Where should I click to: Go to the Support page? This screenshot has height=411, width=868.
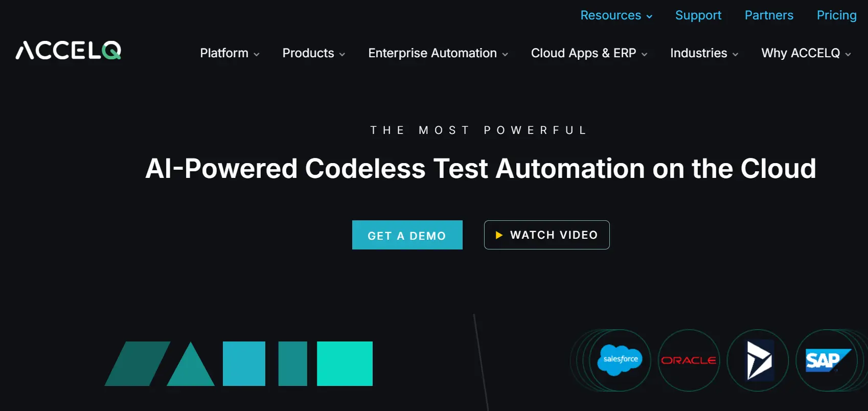698,15
